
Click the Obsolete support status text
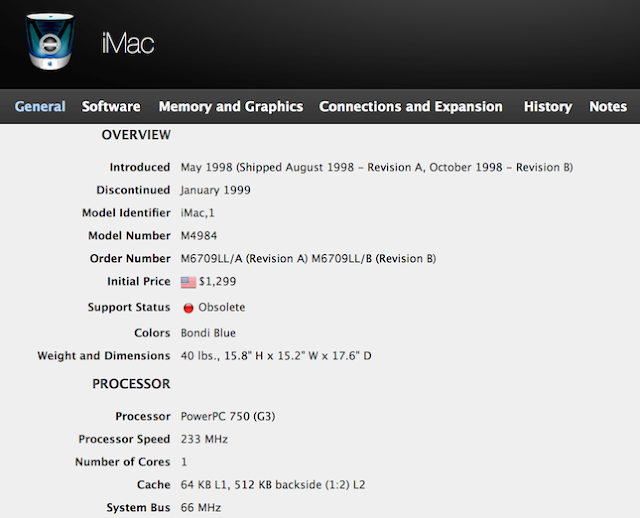(x=222, y=307)
